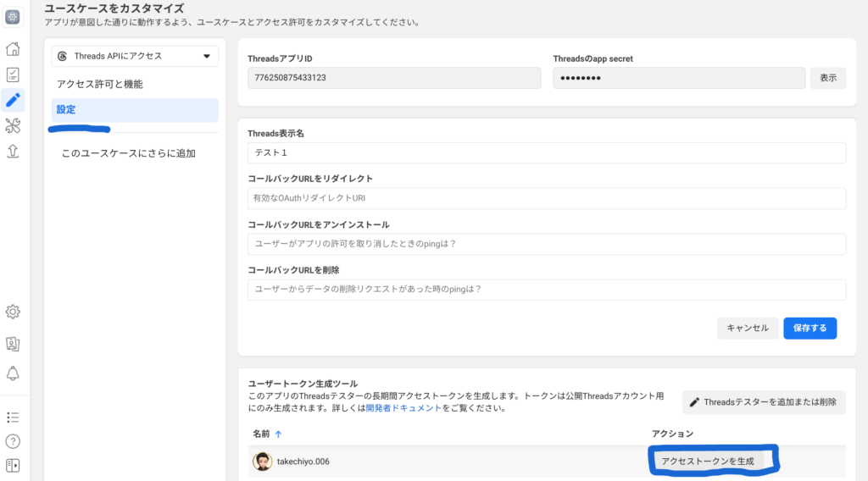Click the アクセストークンを生成 button
868x481 pixels.
pos(707,461)
